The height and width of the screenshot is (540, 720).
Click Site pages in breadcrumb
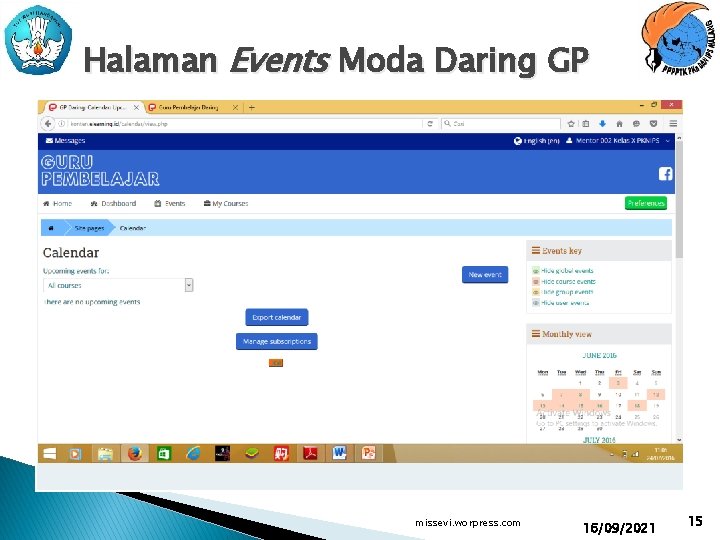click(x=90, y=228)
